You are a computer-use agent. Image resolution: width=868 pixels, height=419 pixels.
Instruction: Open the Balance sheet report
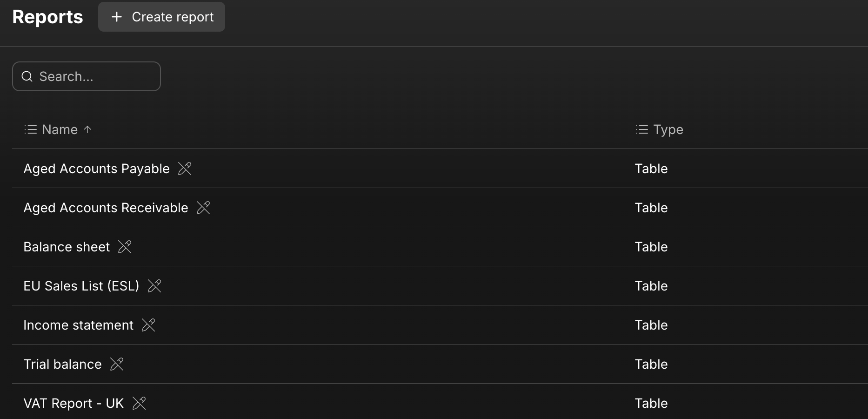(x=67, y=247)
